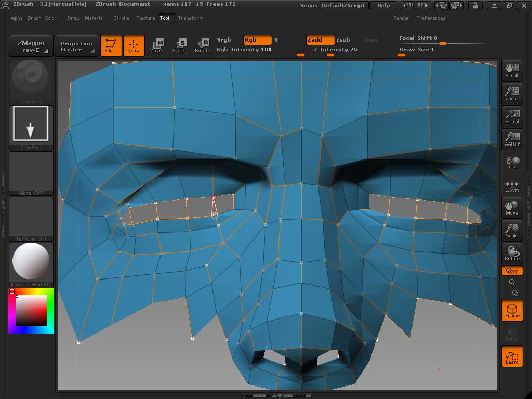Pick a shade in the red color picker square
Image resolution: width=532 pixels, height=399 pixels.
pyautogui.click(x=31, y=311)
